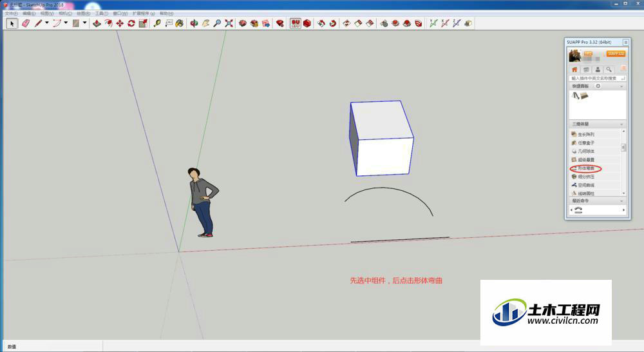Click the recent shape bending command icon
This screenshot has width=644, height=352.
pyautogui.click(x=578, y=210)
